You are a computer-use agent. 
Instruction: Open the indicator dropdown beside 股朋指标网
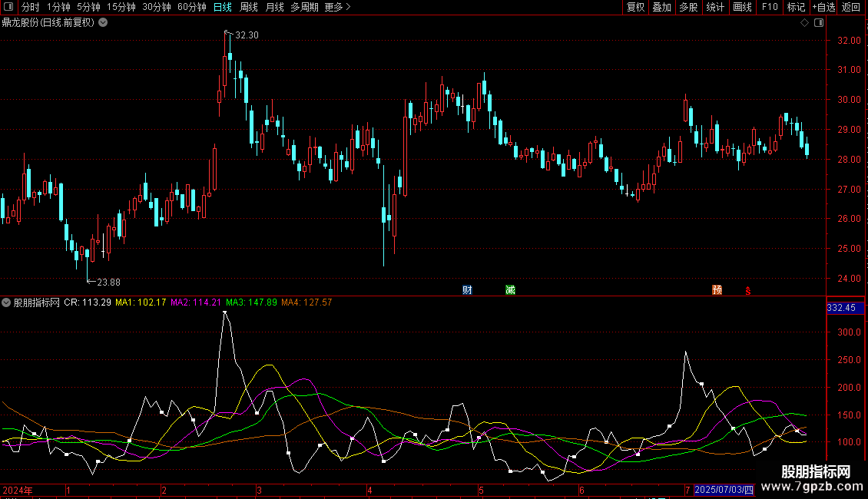coord(6,302)
